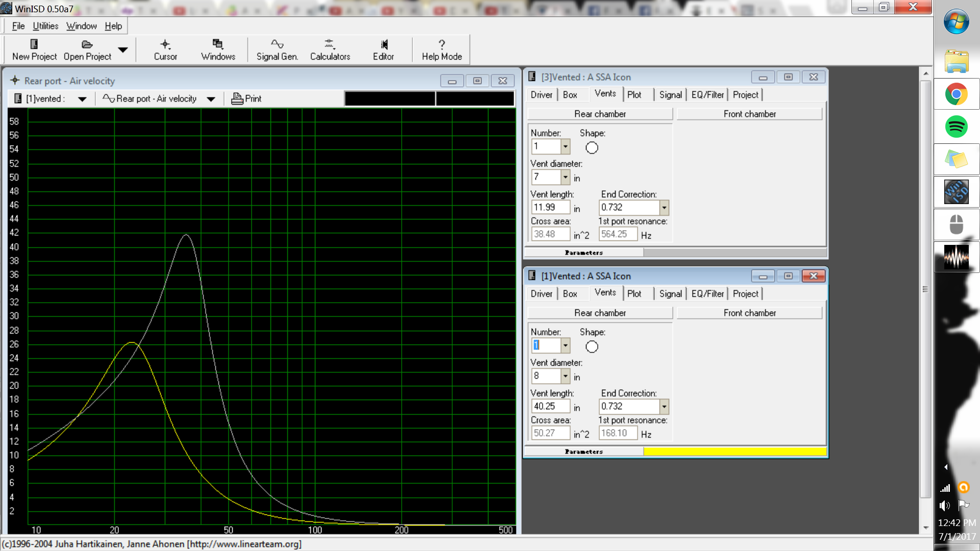
Task: Switch to Box tab in [1]Vented window
Action: 570,294
